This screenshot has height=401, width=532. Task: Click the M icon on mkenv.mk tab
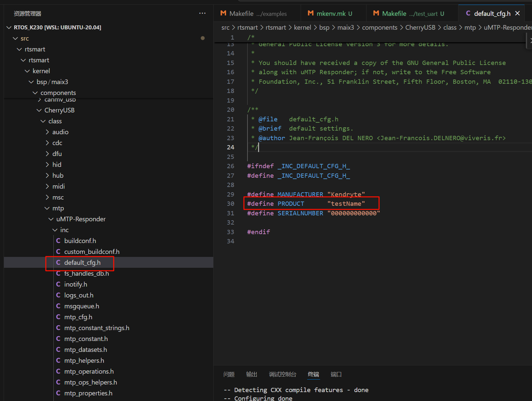[x=310, y=13]
